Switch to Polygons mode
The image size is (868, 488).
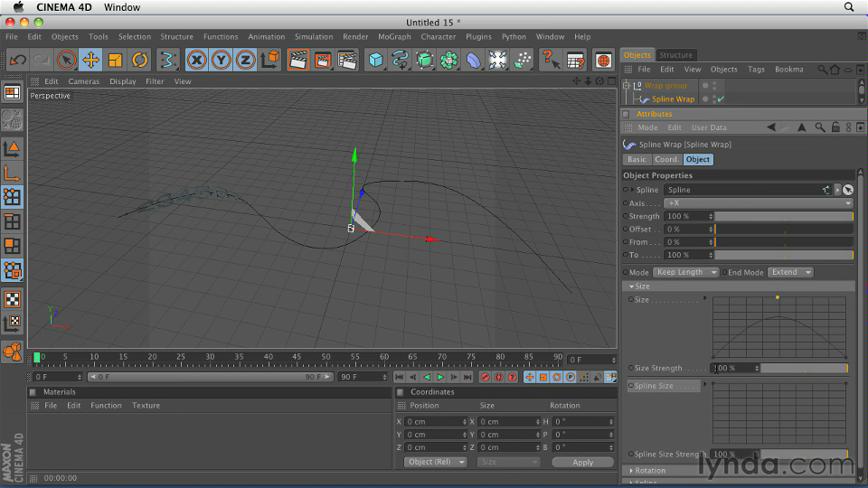[12, 246]
